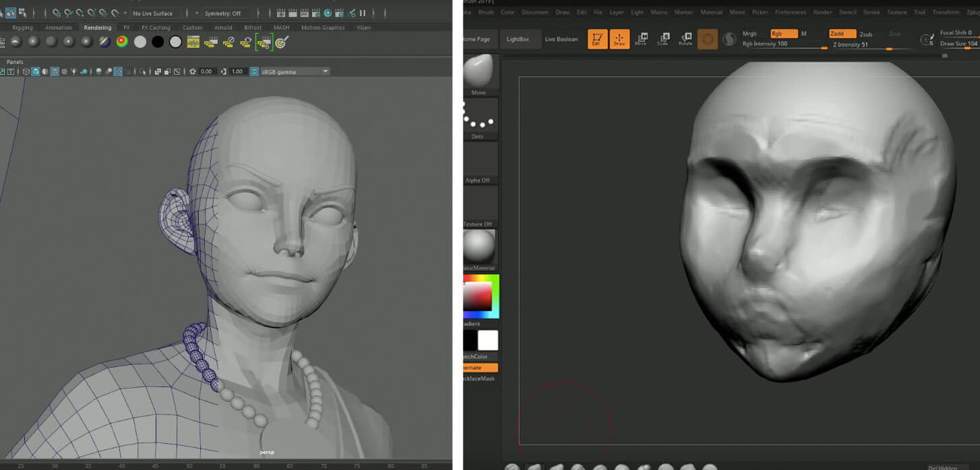Switch to the Arnold shelf tab

pyautogui.click(x=223, y=28)
